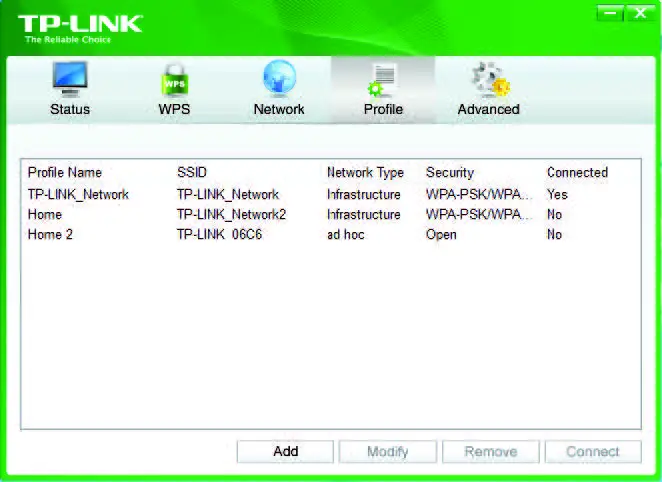Viewport: 662px width, 482px height.
Task: Click the TP-LINK logo
Action: pyautogui.click(x=80, y=24)
